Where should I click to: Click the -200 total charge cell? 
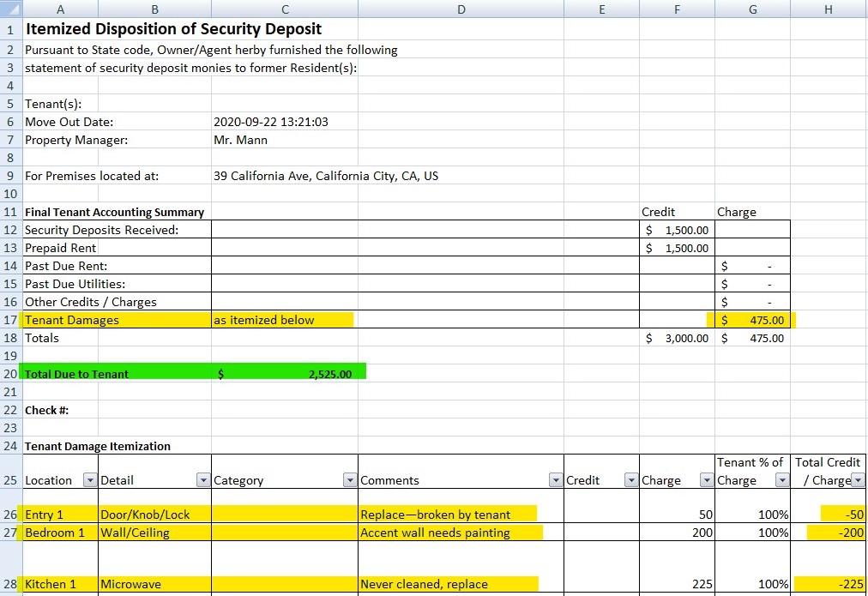pos(829,533)
